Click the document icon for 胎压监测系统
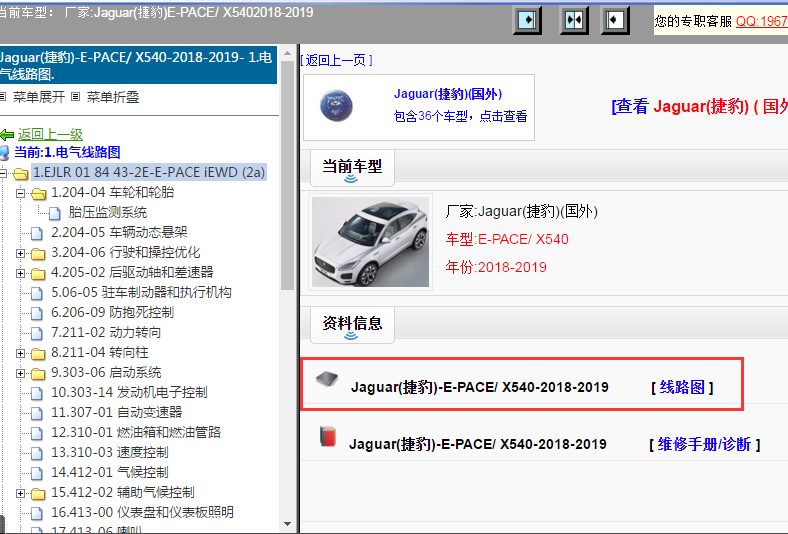This screenshot has height=534, width=788. [55, 213]
